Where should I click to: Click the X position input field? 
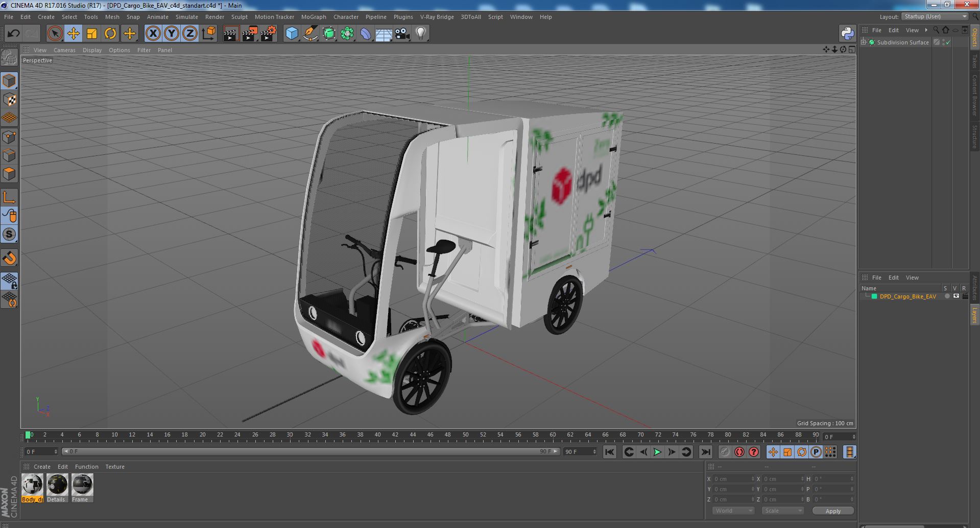733,479
